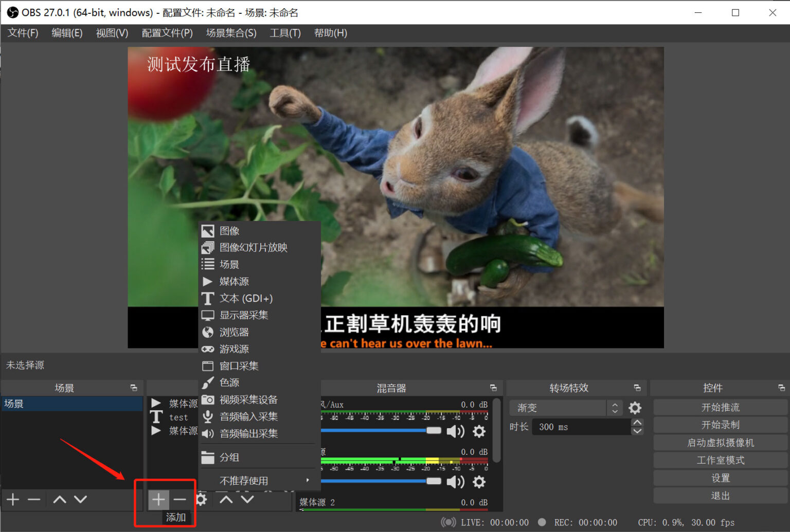The width and height of the screenshot is (790, 532).
Task: Click the add source plus icon
Action: pyautogui.click(x=158, y=499)
